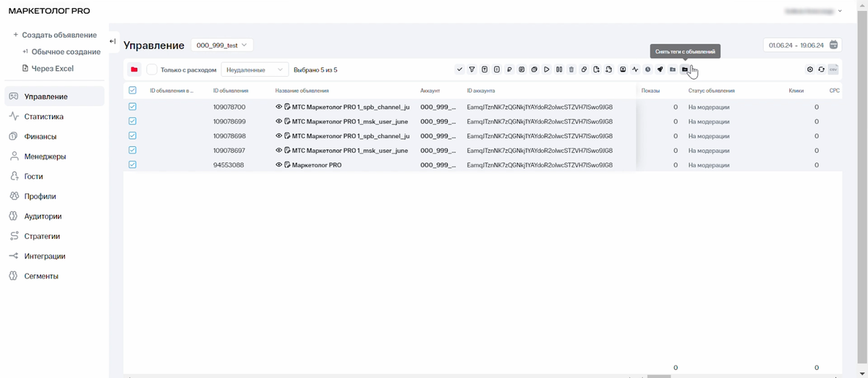Toggle the eye icon for ad 94553088
Screen dimensions: 868x378
(279, 165)
